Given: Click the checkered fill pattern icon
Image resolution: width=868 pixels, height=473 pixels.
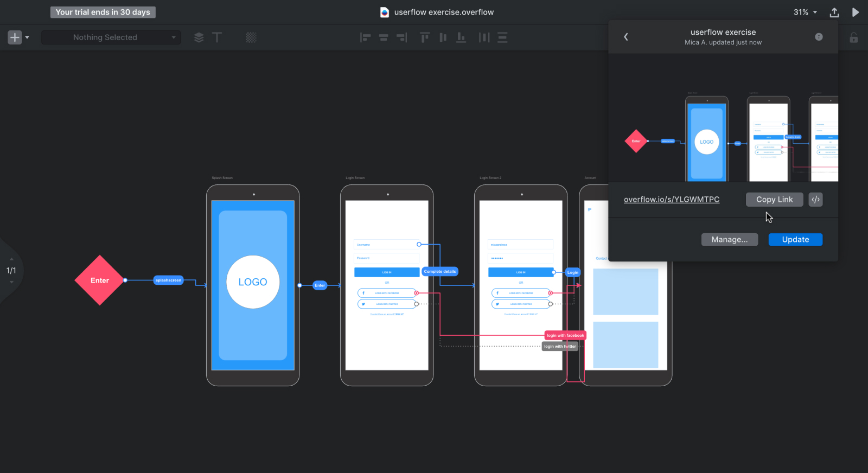Looking at the screenshot, I should click(x=251, y=37).
